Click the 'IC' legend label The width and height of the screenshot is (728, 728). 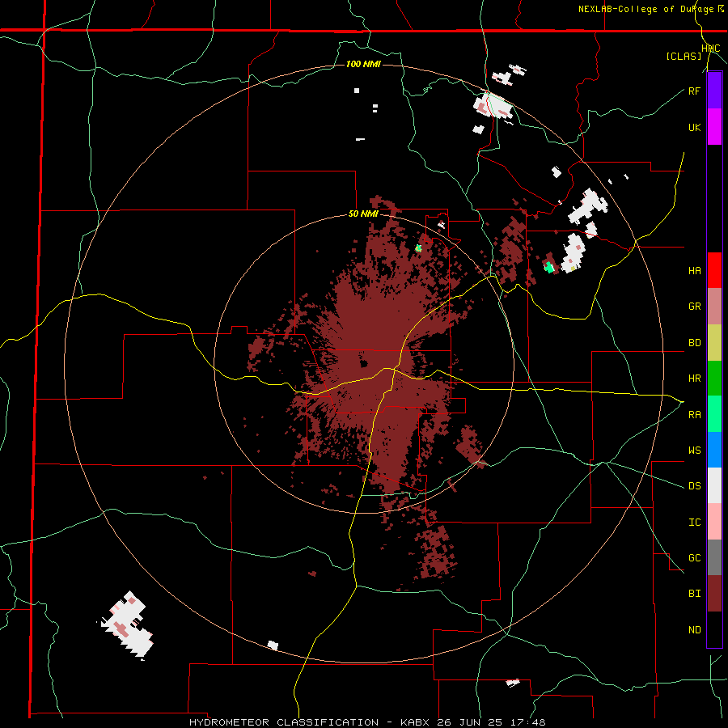(695, 522)
